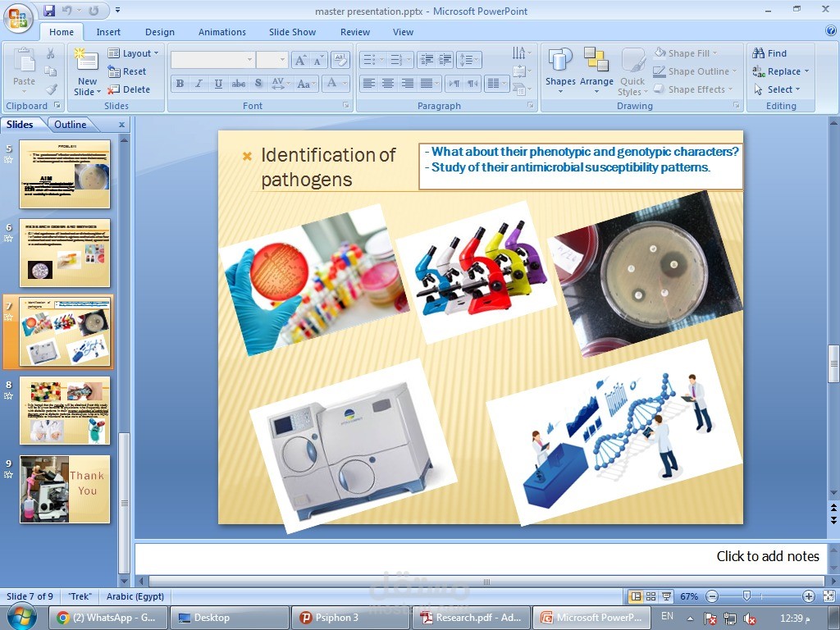Insert a New Slide using its icon
The width and height of the screenshot is (840, 630).
click(x=87, y=60)
